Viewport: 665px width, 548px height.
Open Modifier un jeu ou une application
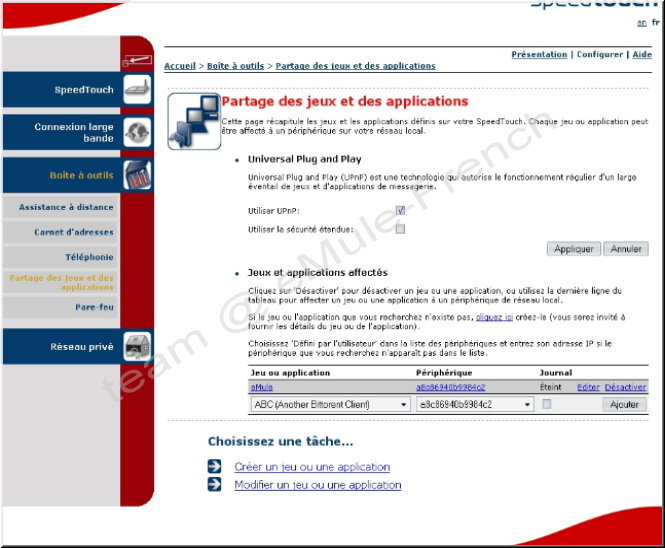[x=318, y=484]
